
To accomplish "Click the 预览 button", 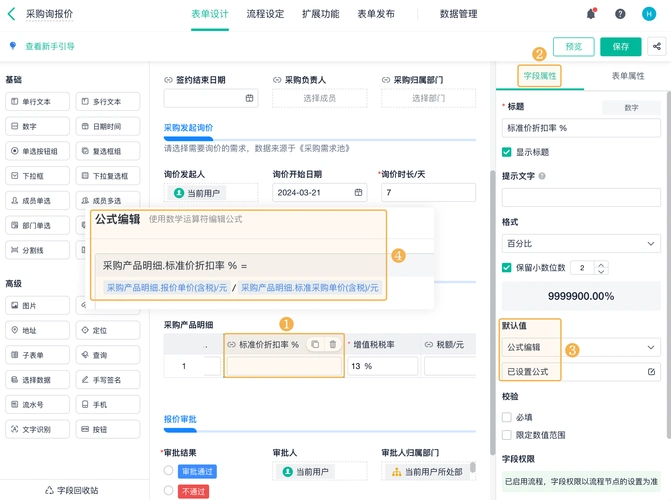I will (x=573, y=46).
